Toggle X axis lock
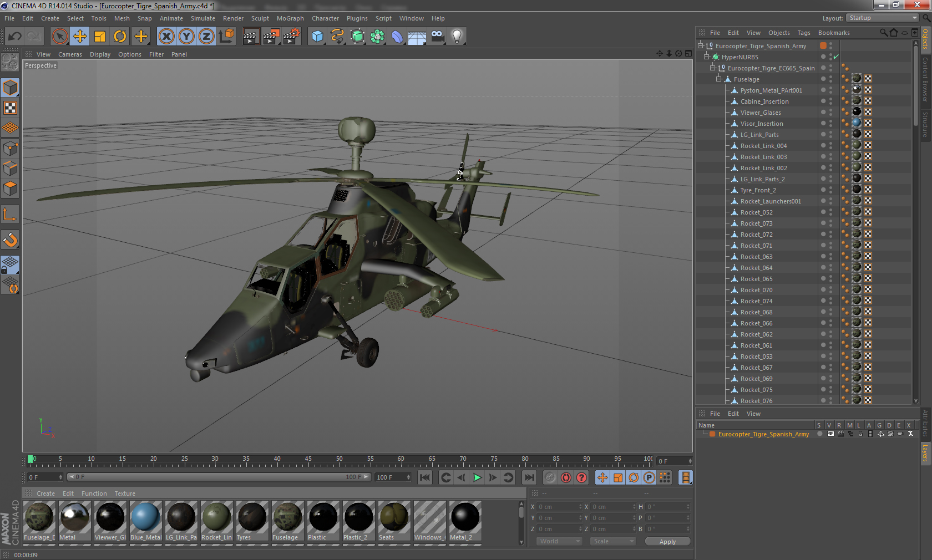The image size is (932, 560). click(166, 37)
